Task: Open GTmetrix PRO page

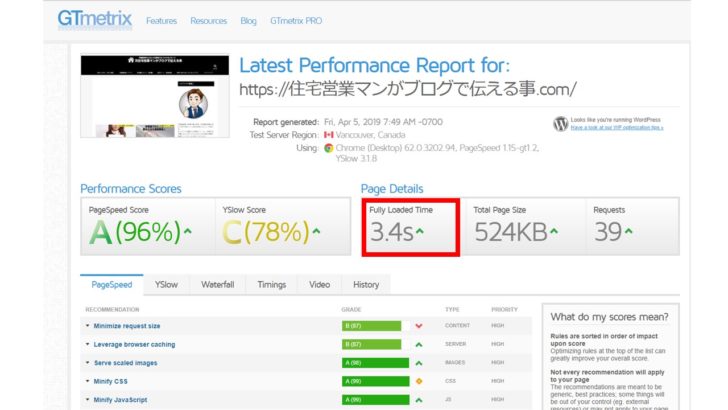Action: coord(296,21)
